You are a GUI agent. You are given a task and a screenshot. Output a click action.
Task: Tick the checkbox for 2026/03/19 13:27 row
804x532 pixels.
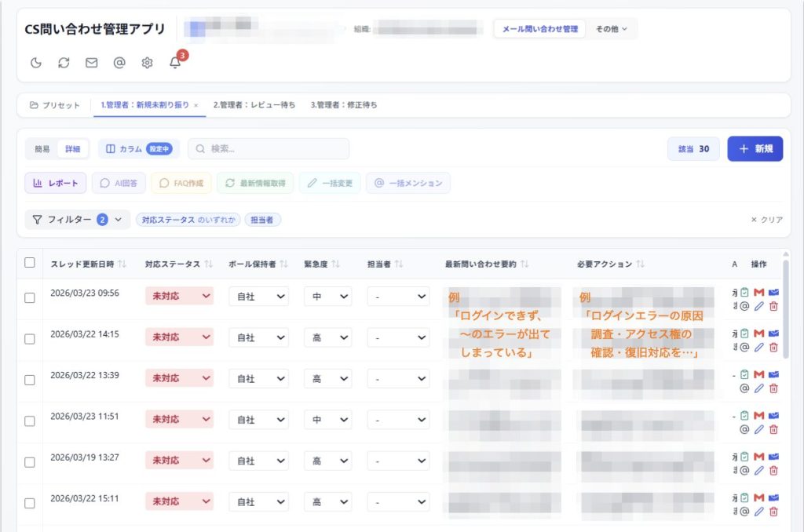coord(30,462)
